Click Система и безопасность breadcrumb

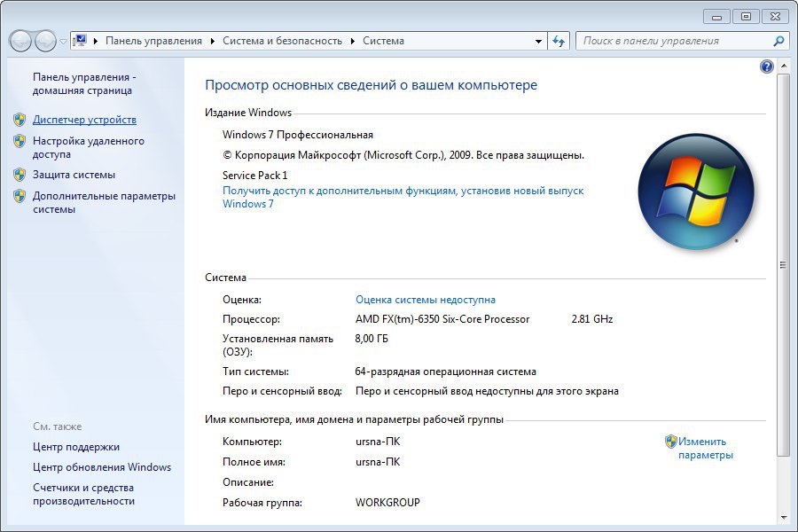(x=283, y=41)
